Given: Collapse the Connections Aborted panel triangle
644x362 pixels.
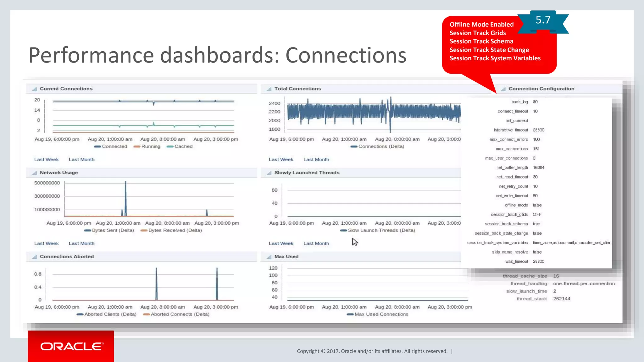Looking at the screenshot, I should (34, 257).
